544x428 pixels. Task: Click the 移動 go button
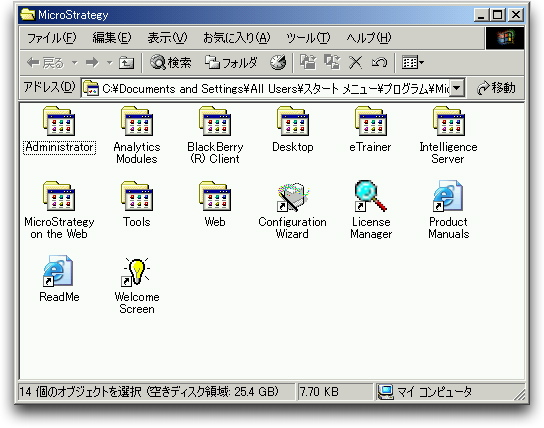(x=496, y=88)
